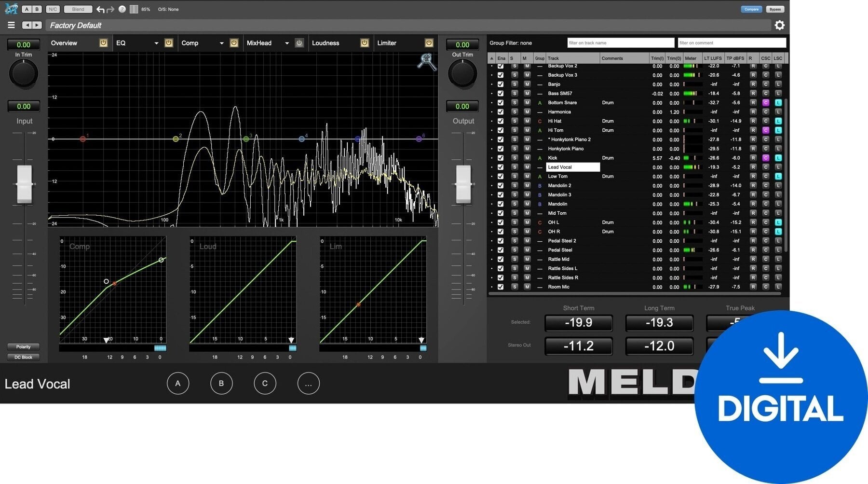Uncheck the enable box for Kick
The width and height of the screenshot is (868, 484).
tap(501, 158)
